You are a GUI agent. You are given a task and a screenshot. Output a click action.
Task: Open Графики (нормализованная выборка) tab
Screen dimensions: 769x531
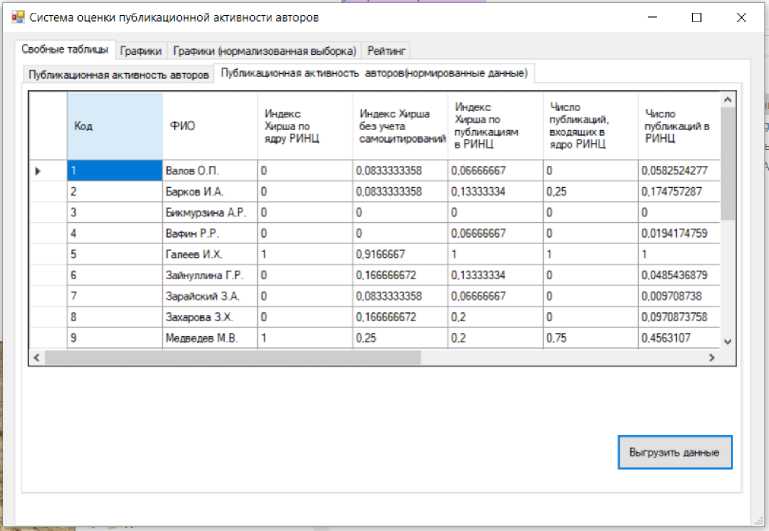point(265,51)
